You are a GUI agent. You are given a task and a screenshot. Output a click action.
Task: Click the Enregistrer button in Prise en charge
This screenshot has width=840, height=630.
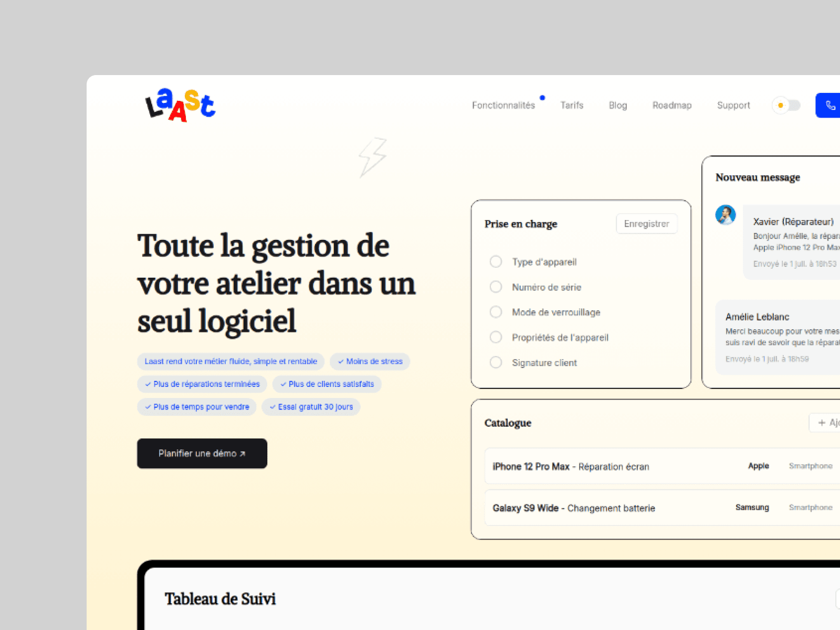pyautogui.click(x=646, y=224)
